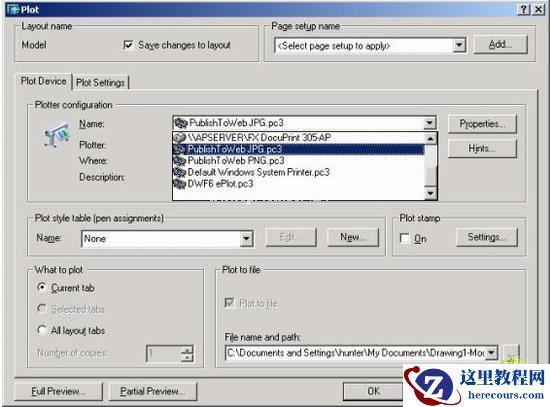Toggle Save changes to layout checkbox
550x407 pixels.
(128, 45)
